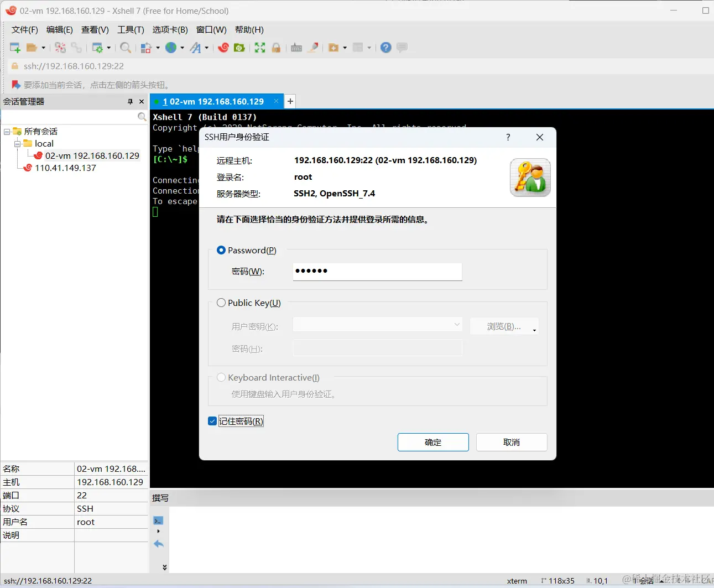Viewport: 714px width, 588px height.
Task: Click the globe encoding icon
Action: point(171,48)
